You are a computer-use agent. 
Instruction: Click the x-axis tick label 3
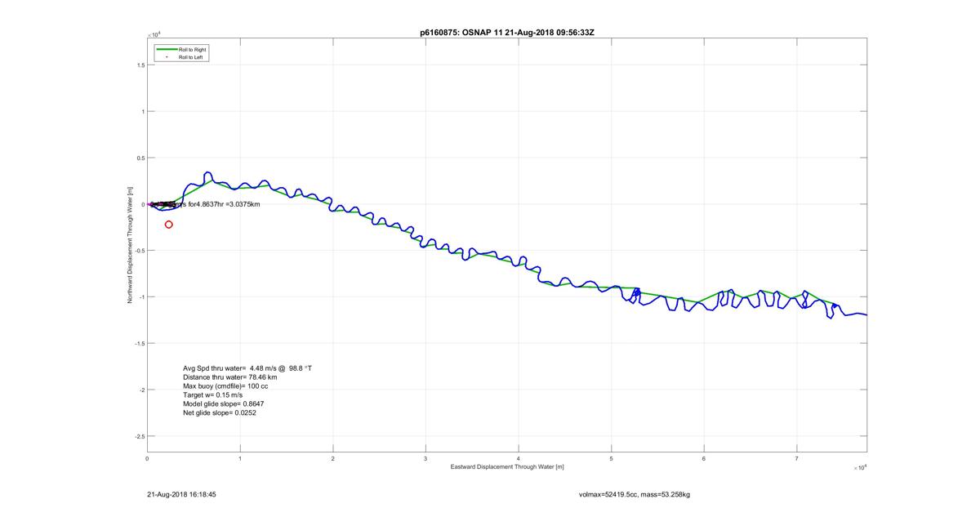tap(425, 459)
